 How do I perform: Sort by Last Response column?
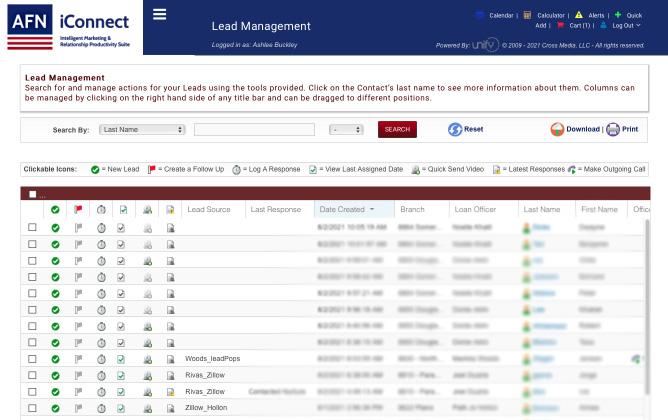[x=276, y=210]
